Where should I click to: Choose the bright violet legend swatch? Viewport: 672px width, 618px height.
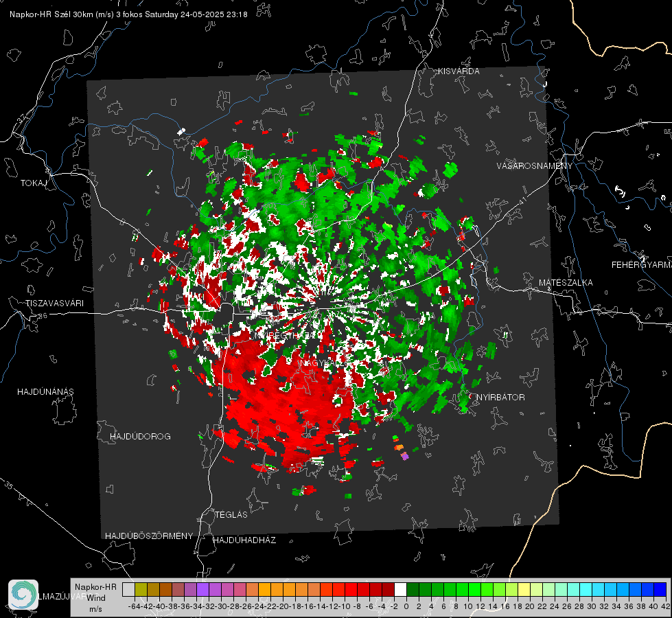[x=202, y=589]
